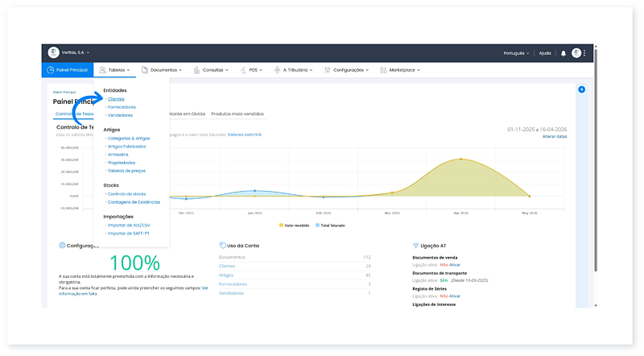644x356 pixels.
Task: Open the Consultas dropdown menu
Action: pyautogui.click(x=211, y=70)
